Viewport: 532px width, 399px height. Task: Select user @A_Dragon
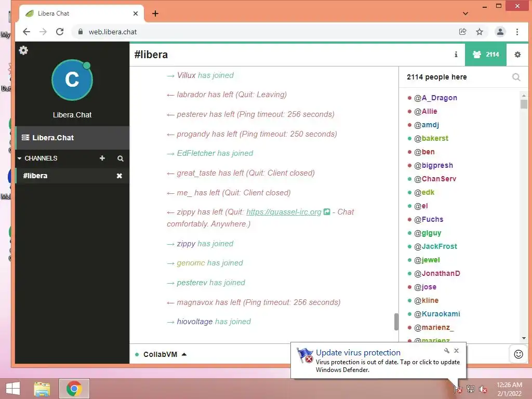pos(435,98)
